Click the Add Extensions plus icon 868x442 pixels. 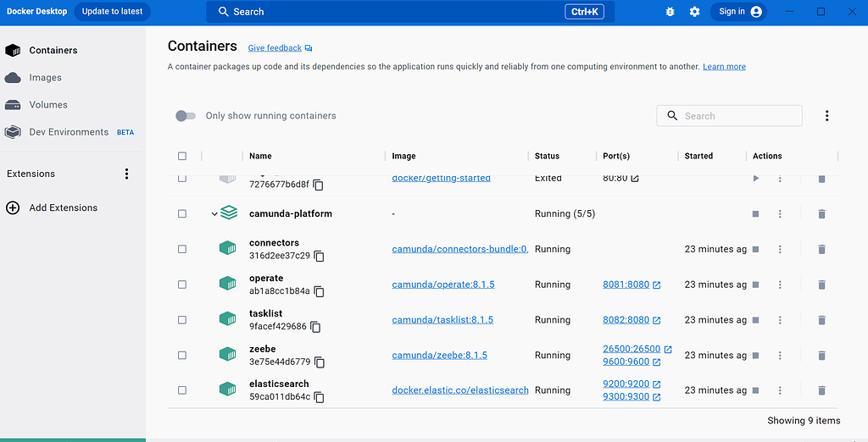[x=12, y=208]
